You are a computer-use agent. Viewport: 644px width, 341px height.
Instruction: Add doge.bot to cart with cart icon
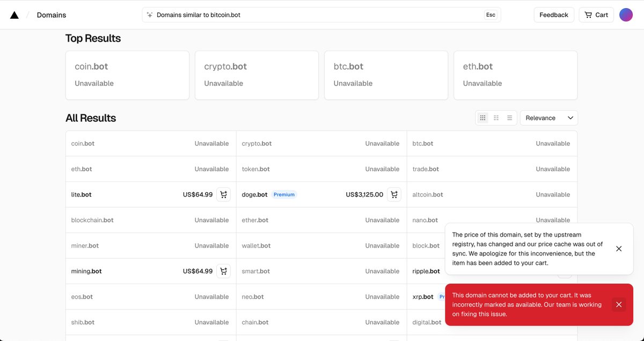394,194
